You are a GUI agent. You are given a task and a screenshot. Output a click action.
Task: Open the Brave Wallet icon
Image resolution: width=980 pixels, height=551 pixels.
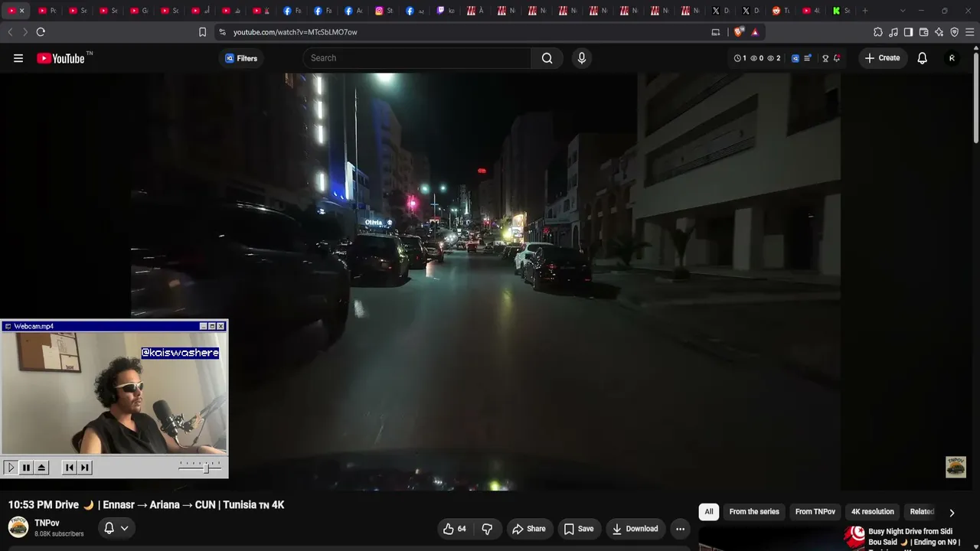[924, 32]
